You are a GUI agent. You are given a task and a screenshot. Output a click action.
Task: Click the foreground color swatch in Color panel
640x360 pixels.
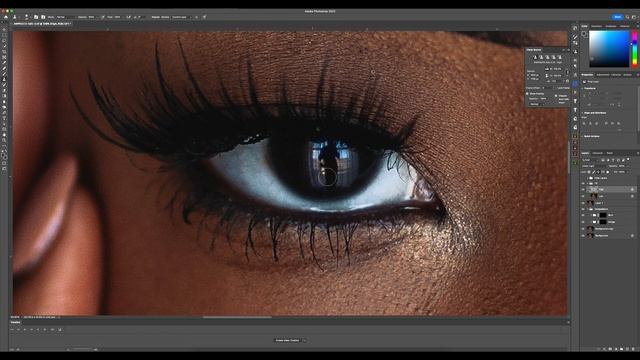tap(584, 34)
